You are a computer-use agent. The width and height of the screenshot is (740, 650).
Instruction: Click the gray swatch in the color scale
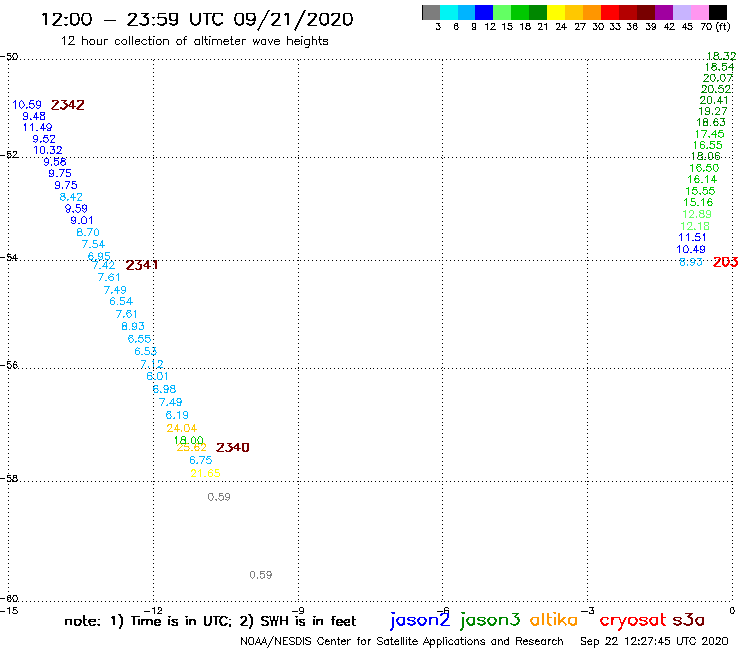click(431, 12)
